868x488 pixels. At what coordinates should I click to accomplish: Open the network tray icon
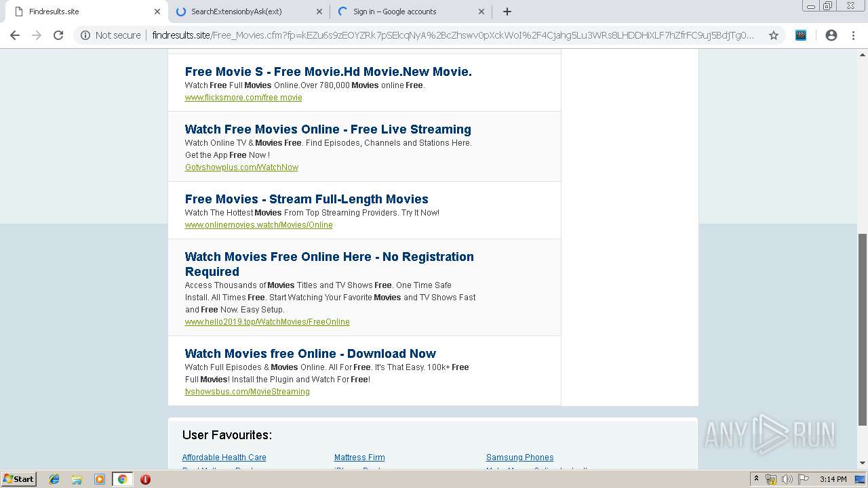pos(771,479)
